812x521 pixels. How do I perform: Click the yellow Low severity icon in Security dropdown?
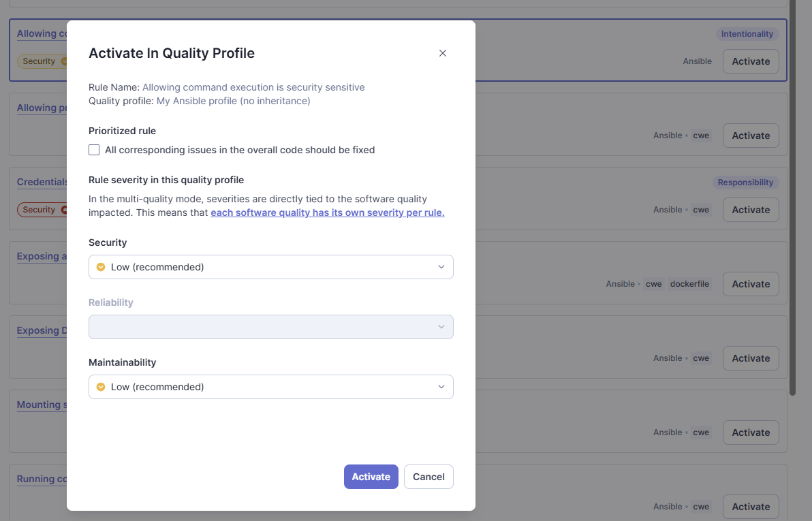click(x=101, y=267)
